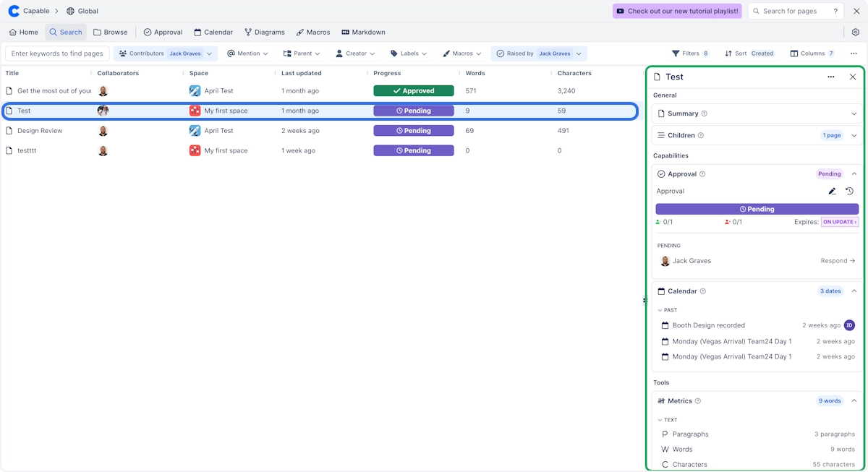Click the Capable logo icon
Screen dimensions: 868x472
pyautogui.click(x=14, y=11)
